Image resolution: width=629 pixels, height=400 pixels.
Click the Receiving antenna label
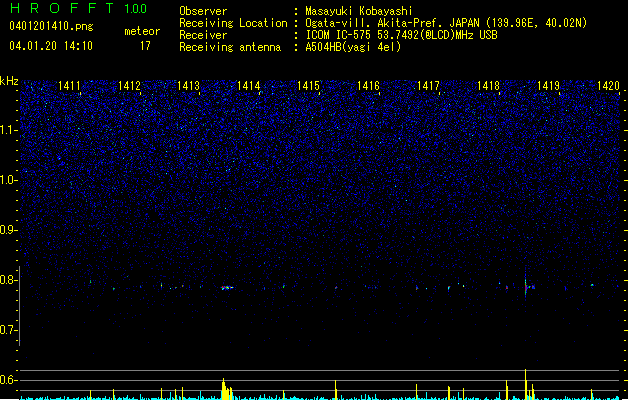click(x=230, y=47)
